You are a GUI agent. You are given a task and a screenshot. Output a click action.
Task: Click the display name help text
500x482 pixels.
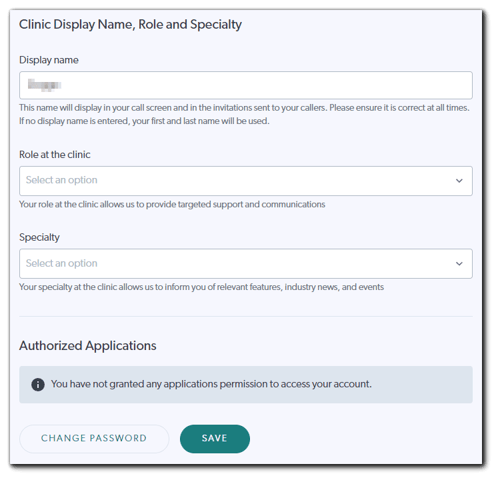tap(244, 114)
